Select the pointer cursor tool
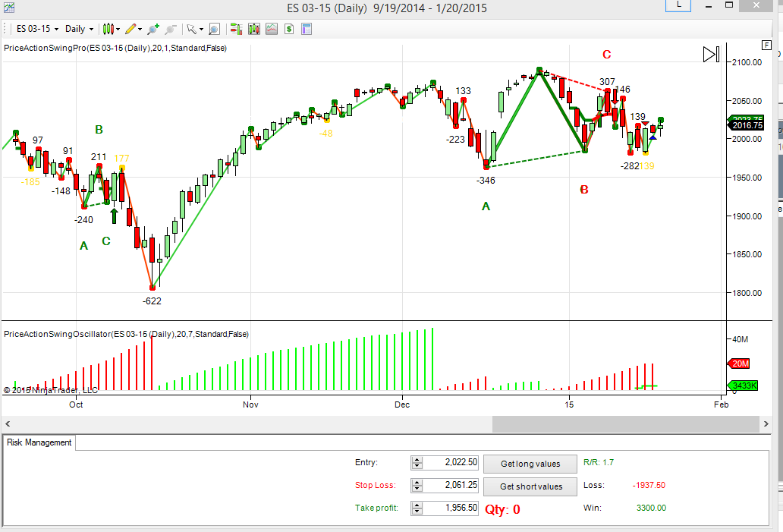This screenshot has width=783, height=532. click(191, 29)
